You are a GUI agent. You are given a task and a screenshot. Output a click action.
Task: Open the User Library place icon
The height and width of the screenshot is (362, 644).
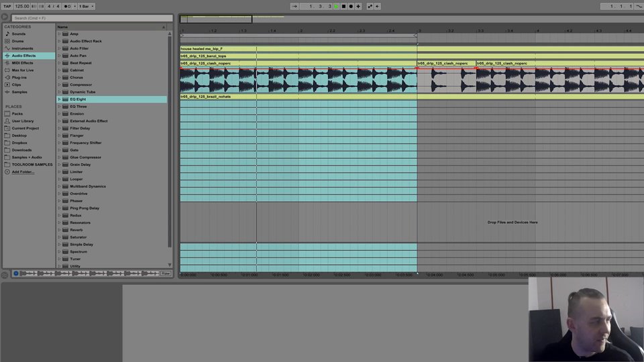tap(7, 121)
